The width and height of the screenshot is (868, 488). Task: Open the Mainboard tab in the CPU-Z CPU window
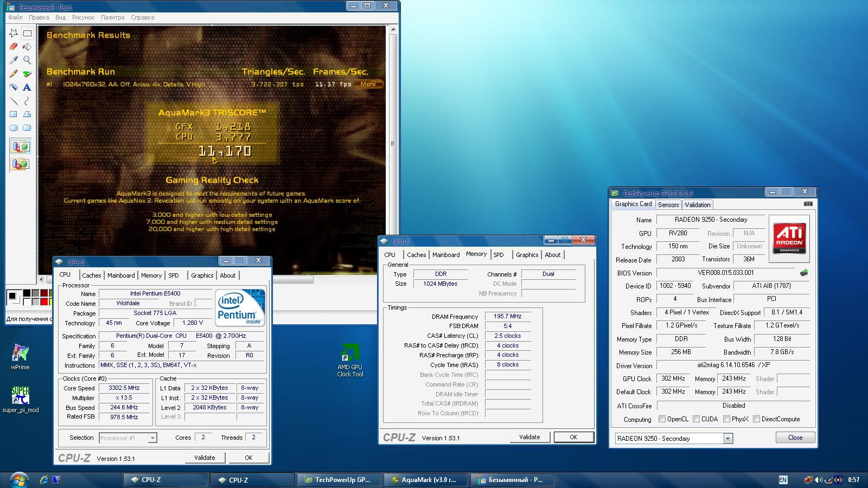(121, 275)
